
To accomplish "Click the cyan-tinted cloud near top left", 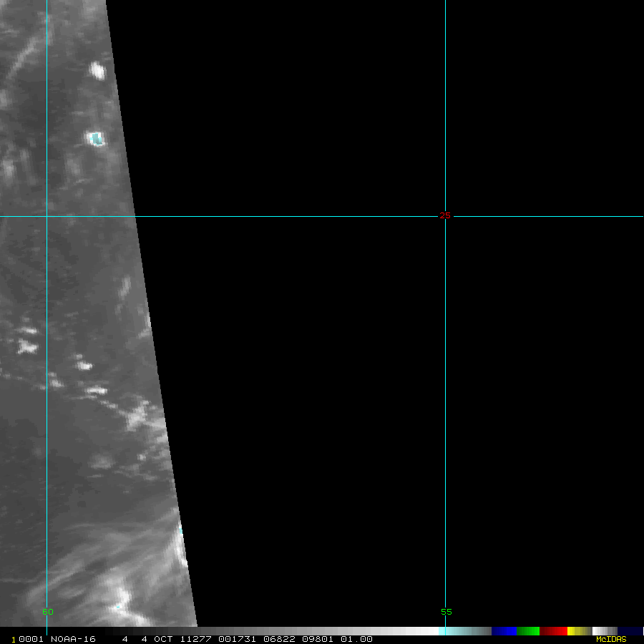I will (96, 139).
